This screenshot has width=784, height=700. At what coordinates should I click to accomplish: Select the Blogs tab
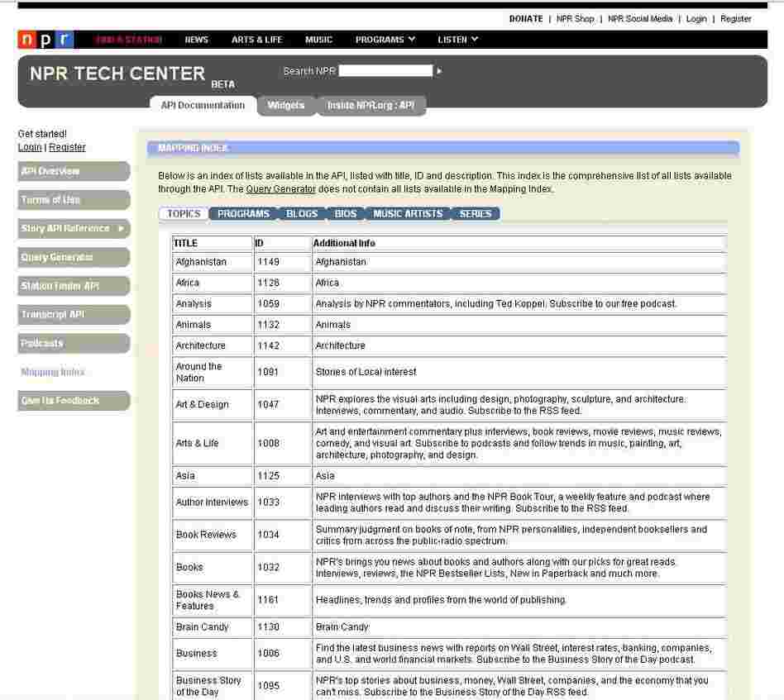[x=302, y=214]
